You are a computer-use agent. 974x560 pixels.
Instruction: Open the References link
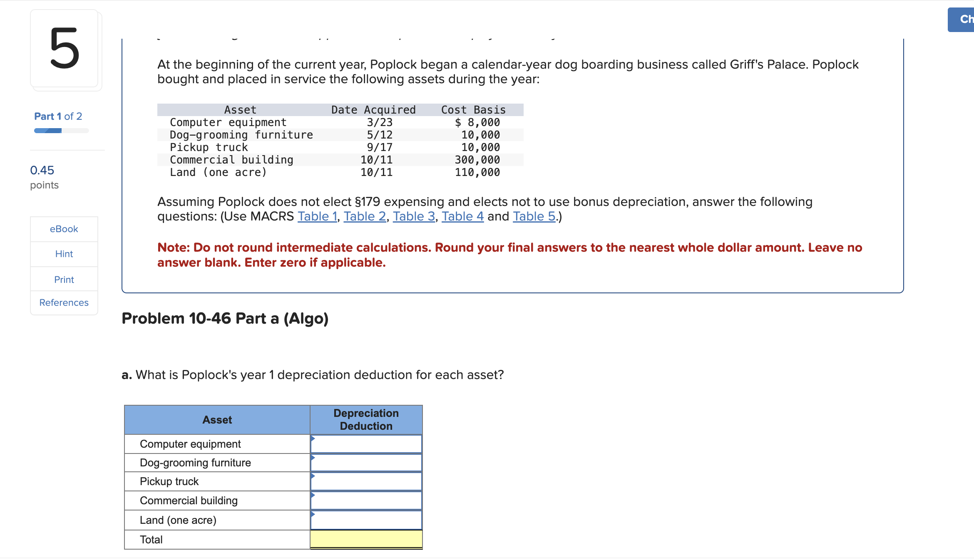pos(64,302)
